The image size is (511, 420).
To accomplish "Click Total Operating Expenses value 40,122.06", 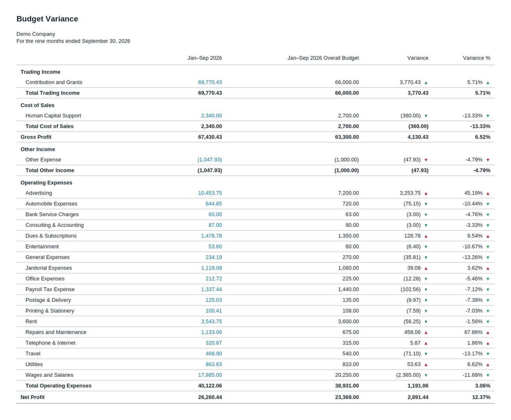I will 210,386.
